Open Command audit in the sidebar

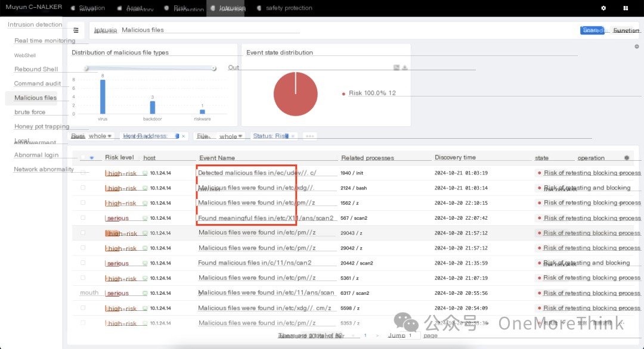pos(38,83)
